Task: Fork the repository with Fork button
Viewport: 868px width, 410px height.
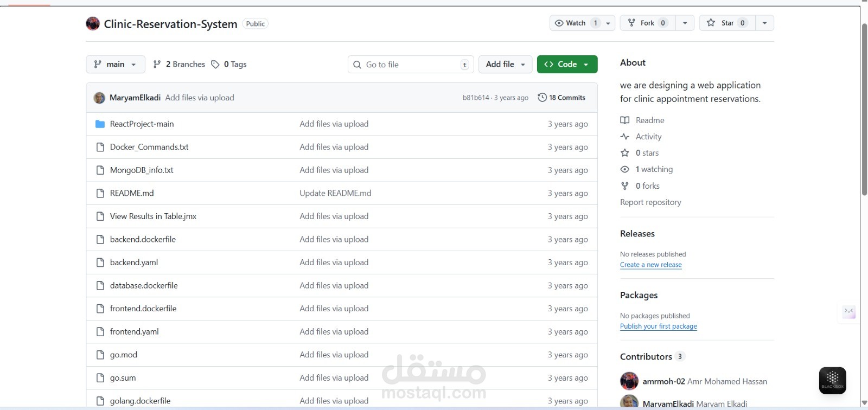Action: (648, 23)
